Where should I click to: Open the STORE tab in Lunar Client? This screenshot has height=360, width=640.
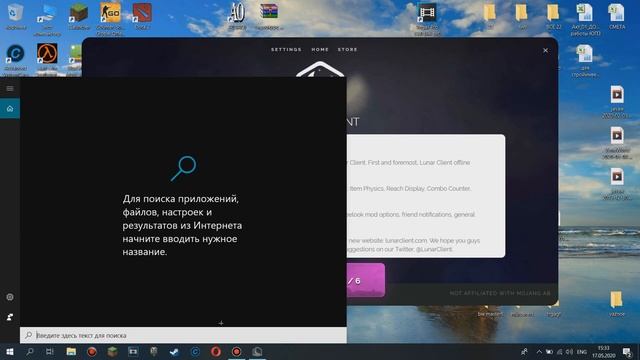pos(347,49)
